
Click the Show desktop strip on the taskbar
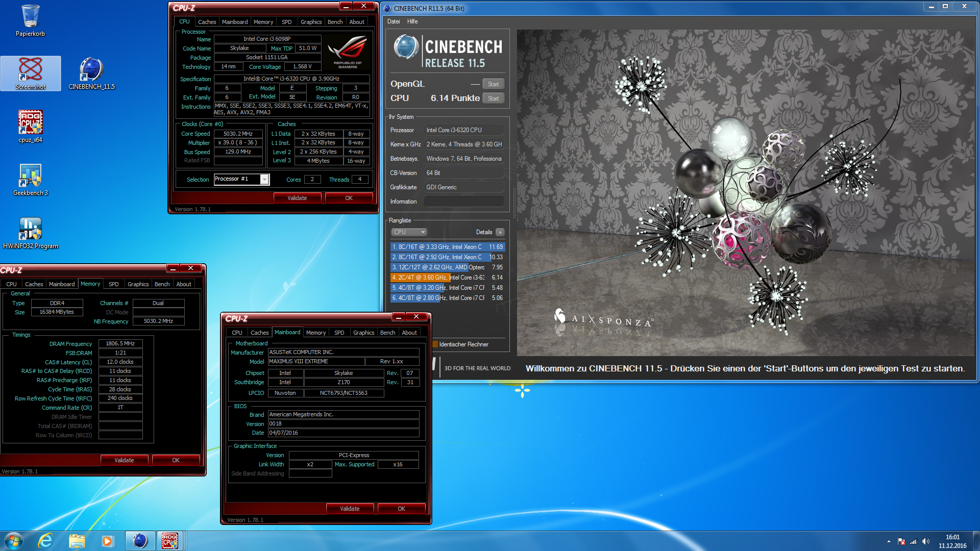pyautogui.click(x=976, y=541)
